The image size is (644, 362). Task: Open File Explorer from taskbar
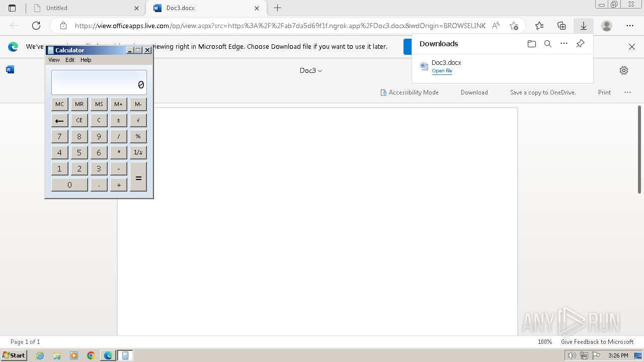point(57,355)
